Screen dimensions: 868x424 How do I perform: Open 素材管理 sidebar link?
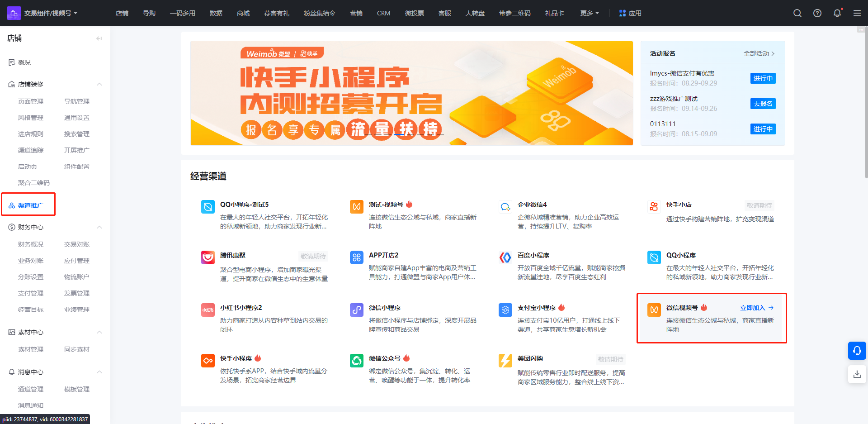(x=31, y=349)
